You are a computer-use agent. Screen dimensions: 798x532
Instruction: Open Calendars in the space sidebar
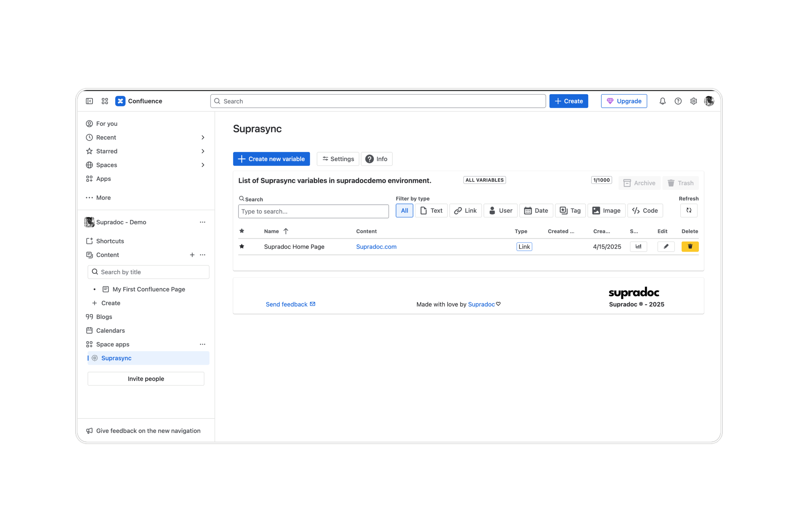[x=146, y=330]
